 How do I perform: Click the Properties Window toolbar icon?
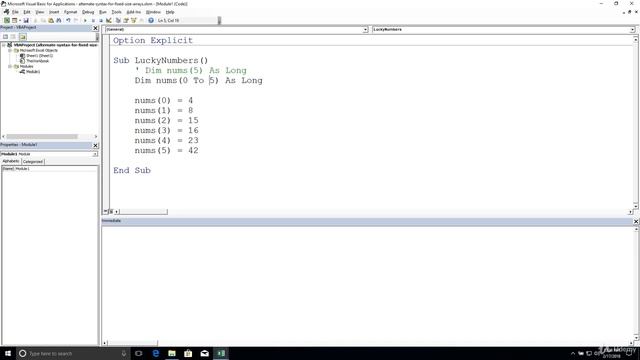point(126,20)
